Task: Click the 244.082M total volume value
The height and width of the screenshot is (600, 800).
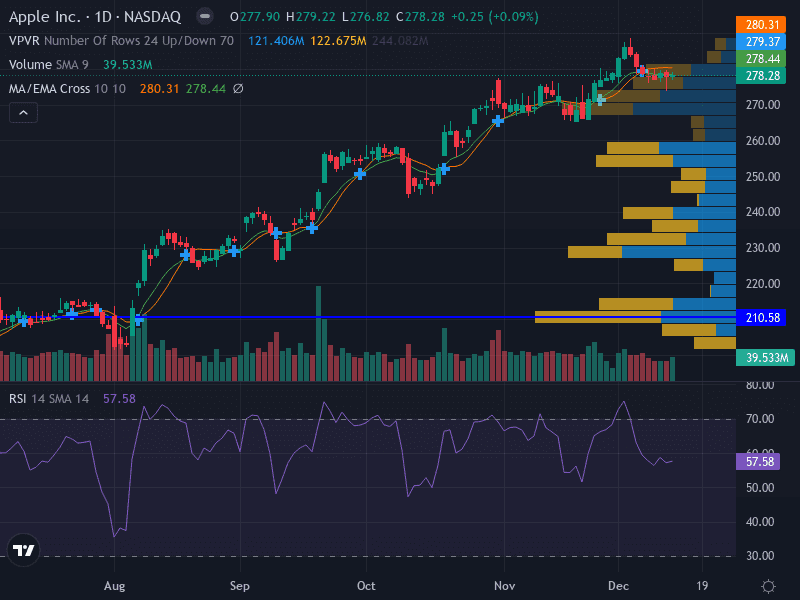Action: pyautogui.click(x=401, y=41)
